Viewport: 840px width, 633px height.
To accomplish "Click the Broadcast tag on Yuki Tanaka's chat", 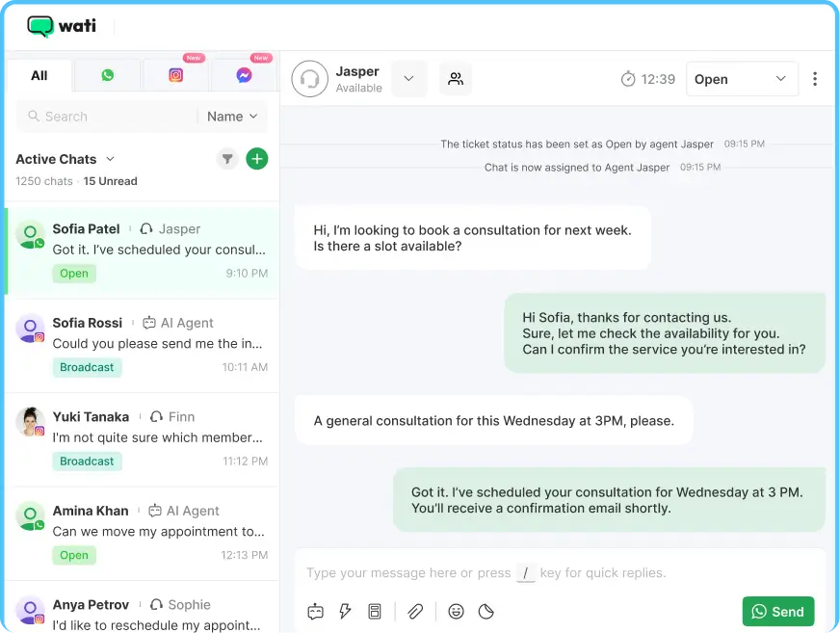I will [87, 461].
